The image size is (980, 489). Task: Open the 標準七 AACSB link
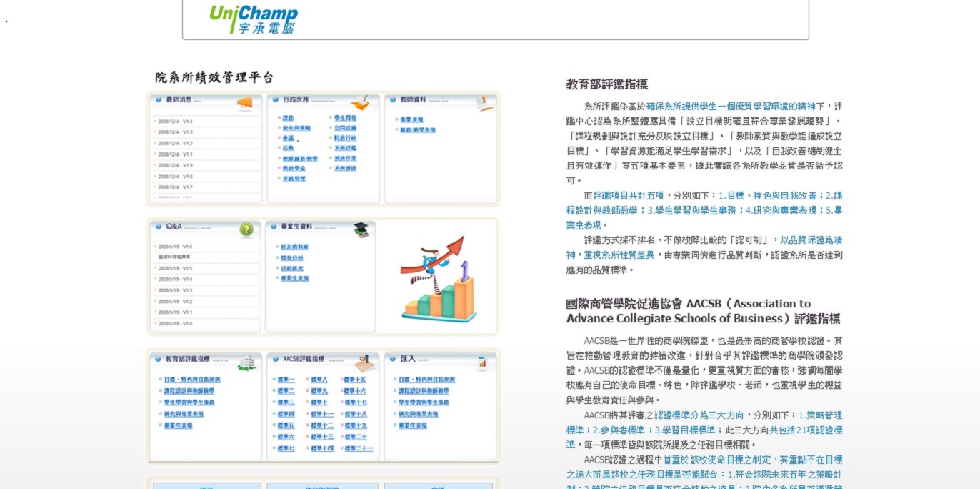coord(286,448)
